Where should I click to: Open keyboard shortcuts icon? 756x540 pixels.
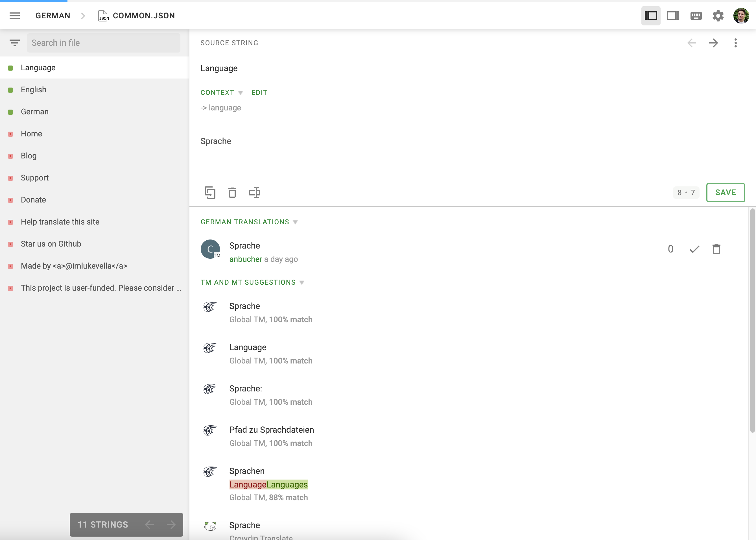pyautogui.click(x=696, y=16)
